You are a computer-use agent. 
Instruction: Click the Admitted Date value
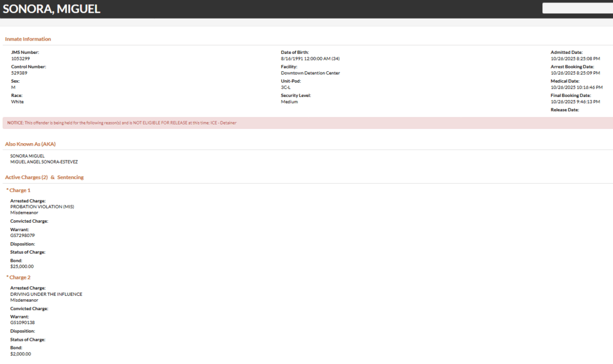(x=575, y=59)
